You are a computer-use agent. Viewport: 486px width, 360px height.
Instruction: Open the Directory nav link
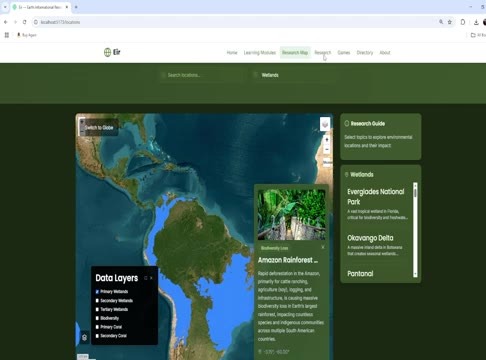[365, 53]
